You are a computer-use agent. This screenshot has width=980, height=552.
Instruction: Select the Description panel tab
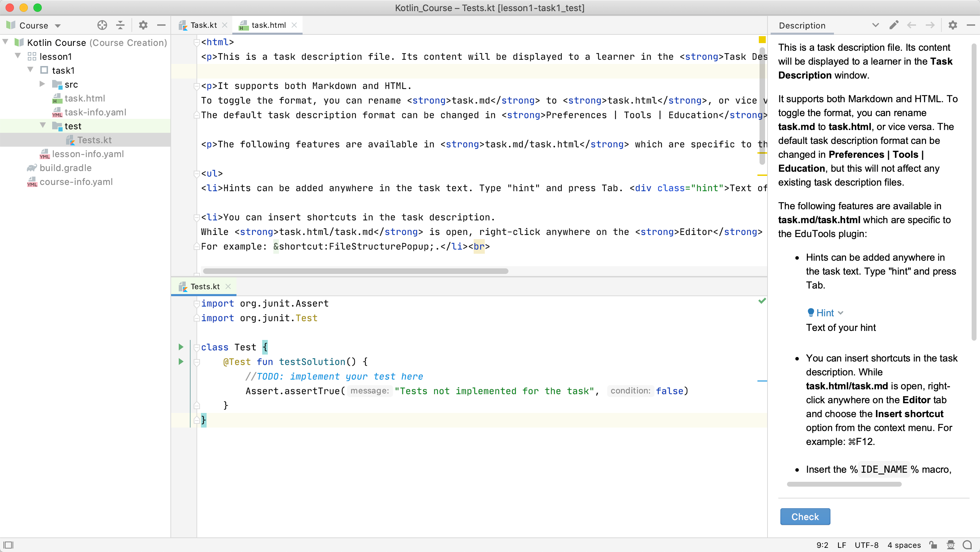(802, 25)
